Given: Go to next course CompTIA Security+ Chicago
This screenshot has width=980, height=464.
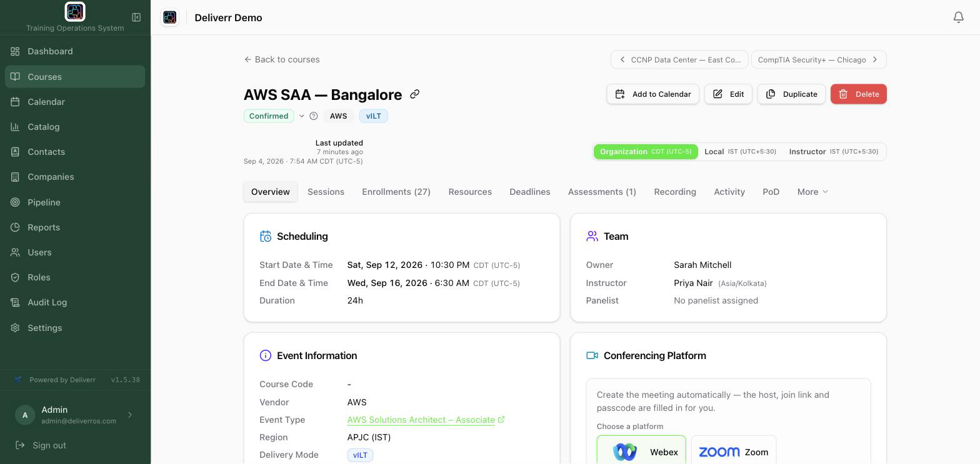Looking at the screenshot, I should coord(819,59).
